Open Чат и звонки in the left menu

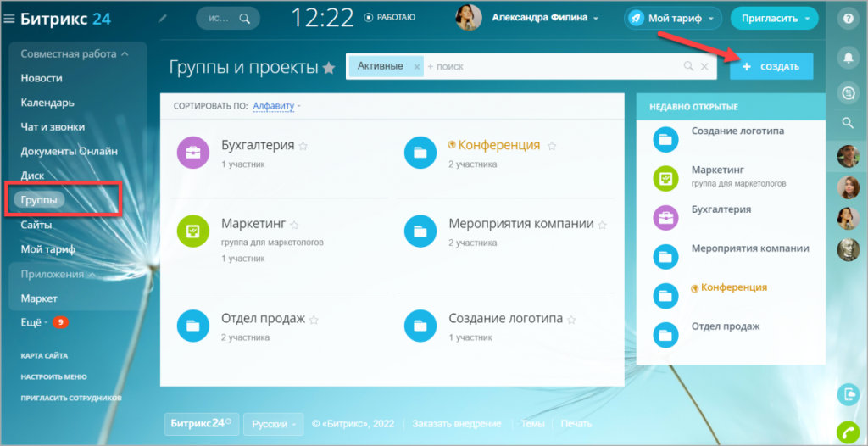pyautogui.click(x=53, y=127)
